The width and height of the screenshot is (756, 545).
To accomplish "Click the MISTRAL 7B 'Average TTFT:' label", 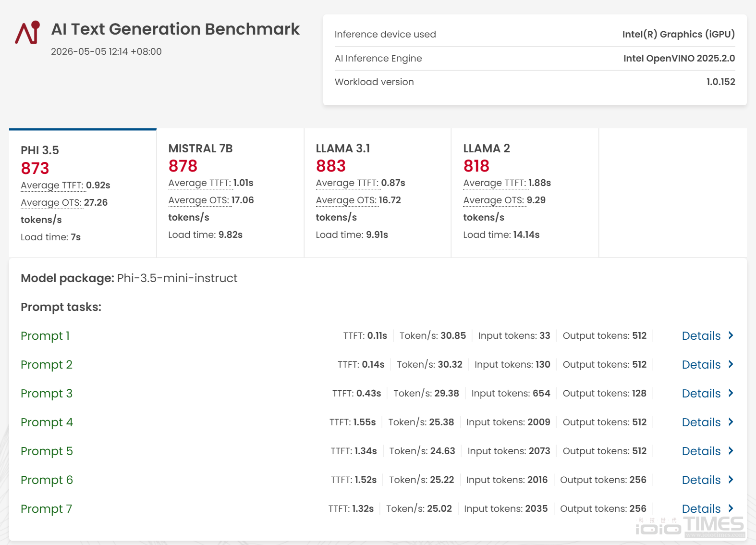I will click(200, 183).
